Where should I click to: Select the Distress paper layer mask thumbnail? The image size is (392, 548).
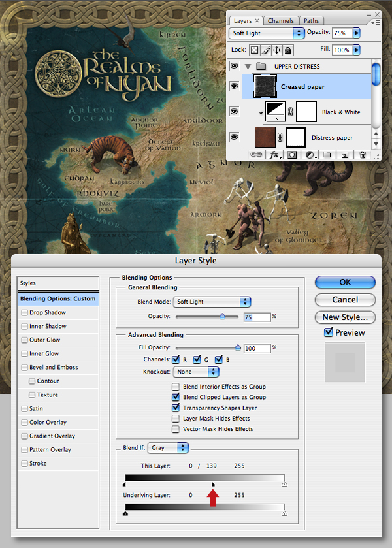(x=296, y=137)
